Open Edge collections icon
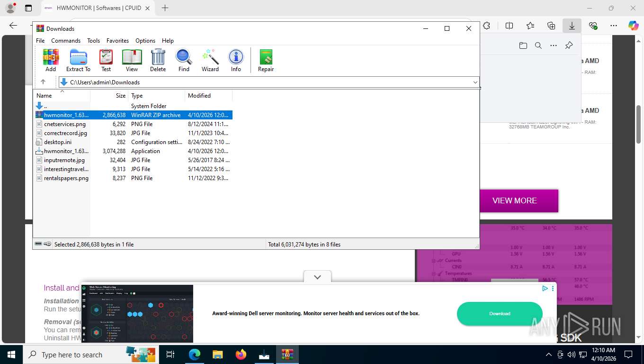 click(x=551, y=26)
